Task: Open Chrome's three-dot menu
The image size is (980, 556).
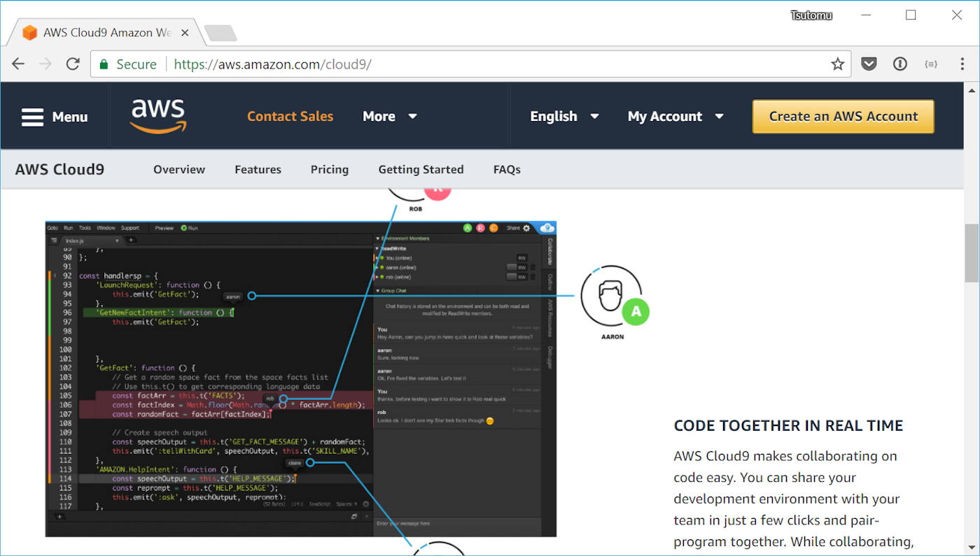Action: (962, 64)
